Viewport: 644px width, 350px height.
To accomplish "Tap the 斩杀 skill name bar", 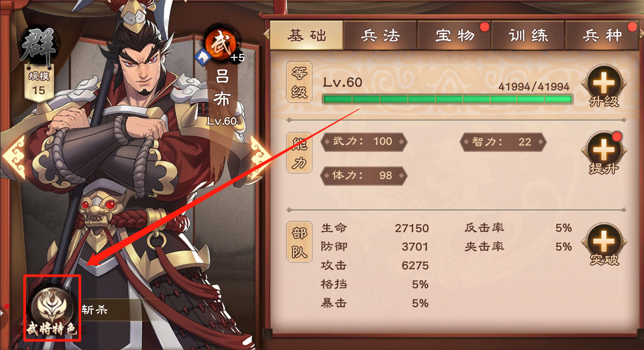I will click(x=111, y=310).
